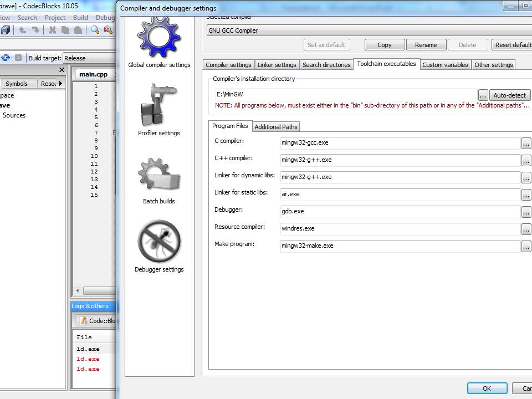Screen dimensions: 532x399
Task: Click the Abort build toolbar icon
Action: (18, 58)
